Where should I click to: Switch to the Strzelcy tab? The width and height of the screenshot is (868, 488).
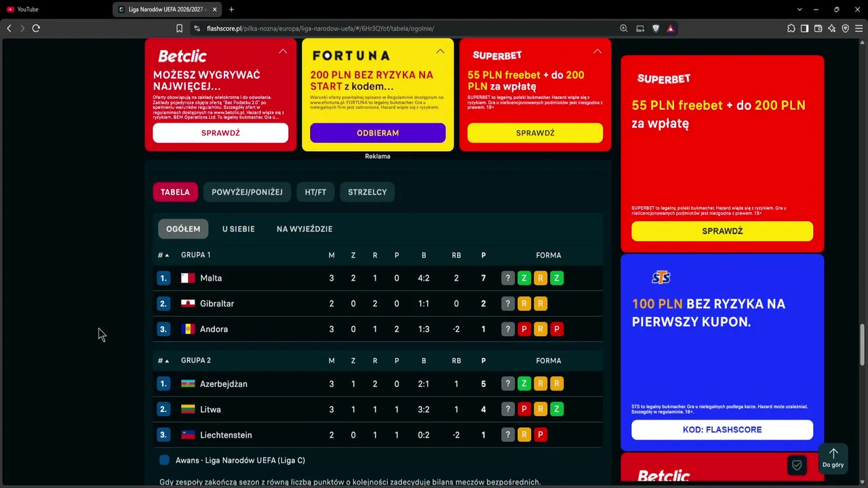(368, 192)
